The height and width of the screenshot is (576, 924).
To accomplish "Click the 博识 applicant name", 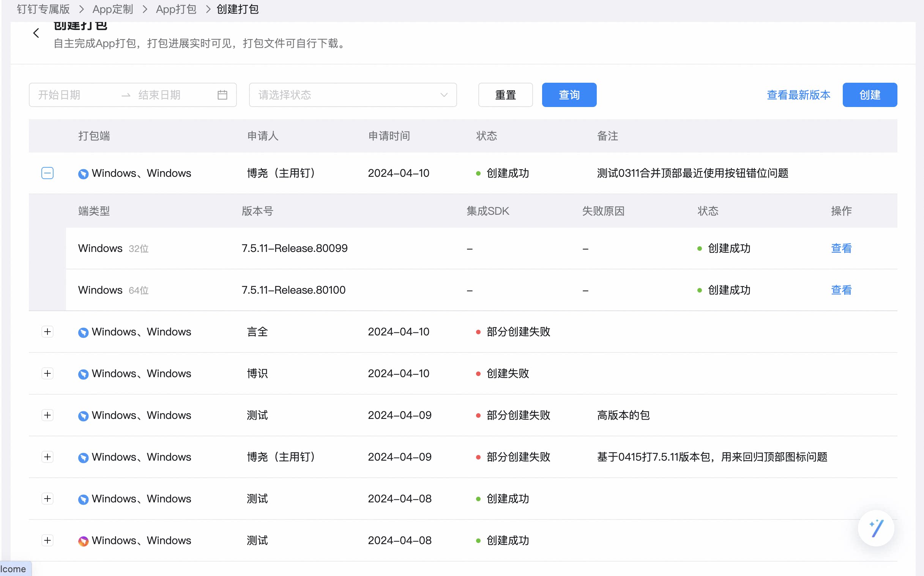I will (257, 373).
